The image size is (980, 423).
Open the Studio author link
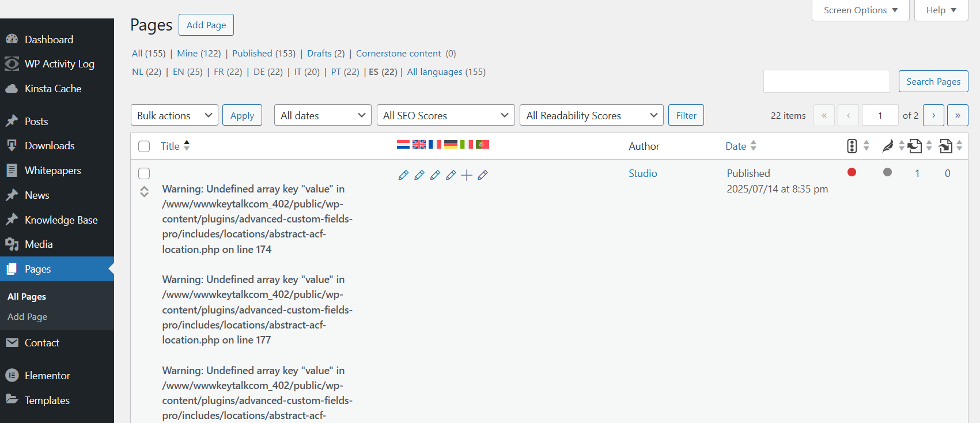click(643, 173)
